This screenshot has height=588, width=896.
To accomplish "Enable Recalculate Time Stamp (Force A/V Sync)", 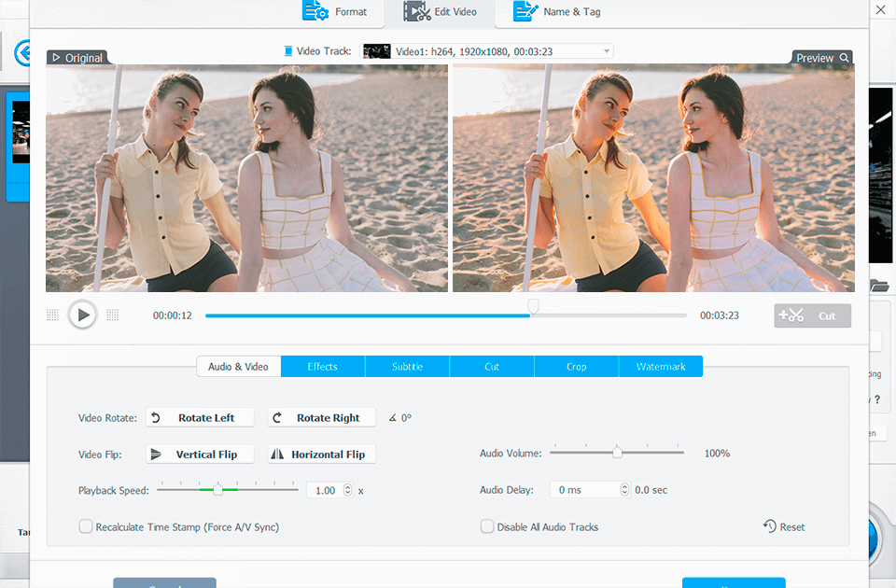I will coord(86,526).
